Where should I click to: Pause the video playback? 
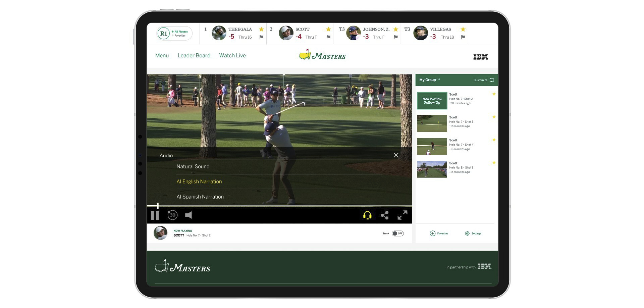155,215
